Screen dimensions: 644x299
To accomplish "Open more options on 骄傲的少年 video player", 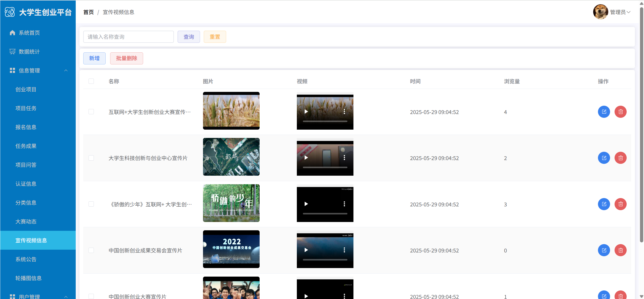I will 344,204.
